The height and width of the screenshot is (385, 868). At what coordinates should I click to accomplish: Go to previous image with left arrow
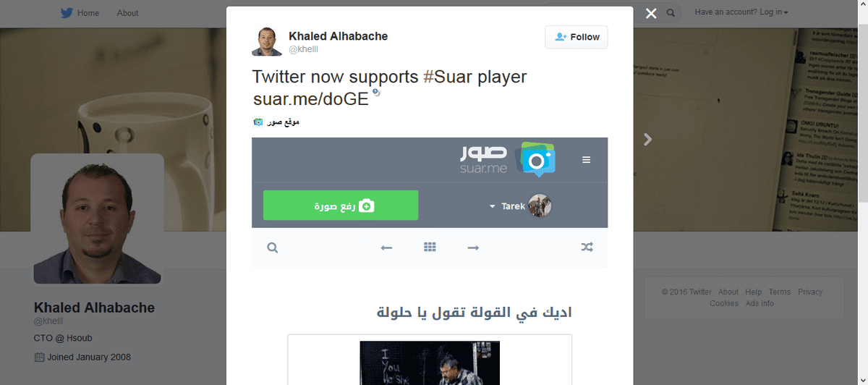[386, 247]
